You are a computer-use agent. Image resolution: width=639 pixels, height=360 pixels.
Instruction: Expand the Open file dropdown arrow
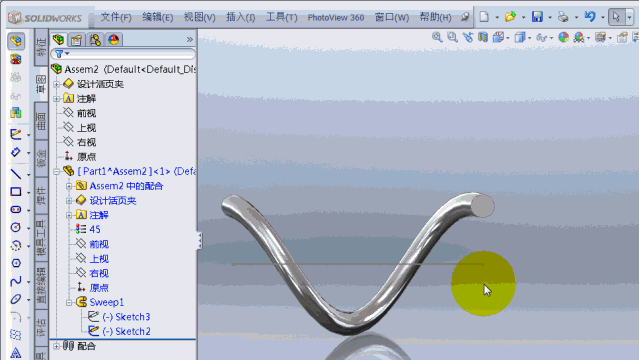(x=523, y=18)
